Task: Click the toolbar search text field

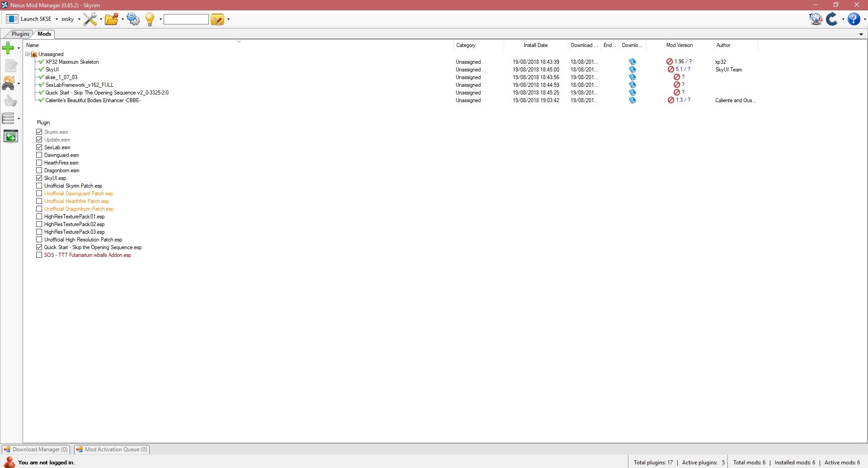Action: click(x=186, y=19)
